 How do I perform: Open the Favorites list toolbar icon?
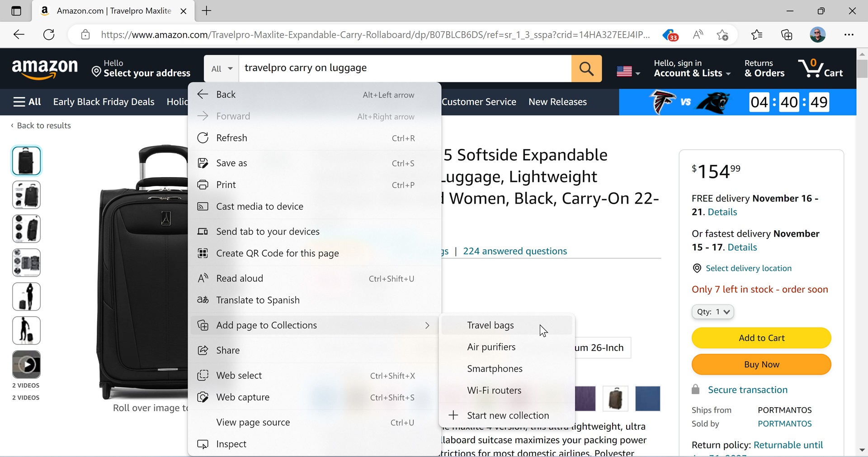pyautogui.click(x=756, y=35)
